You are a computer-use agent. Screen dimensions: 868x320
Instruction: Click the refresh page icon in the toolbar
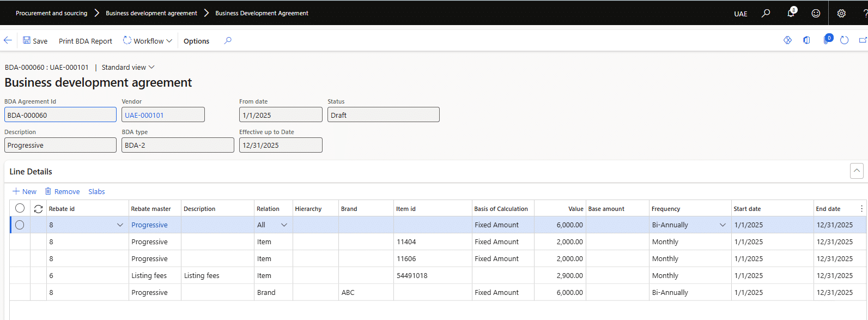click(x=844, y=40)
